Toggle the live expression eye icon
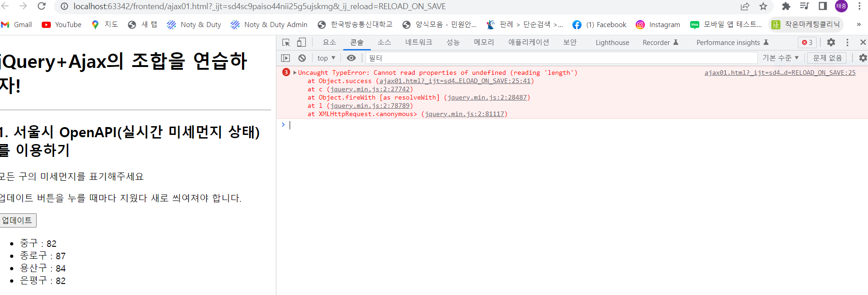868x295 pixels. (x=351, y=58)
